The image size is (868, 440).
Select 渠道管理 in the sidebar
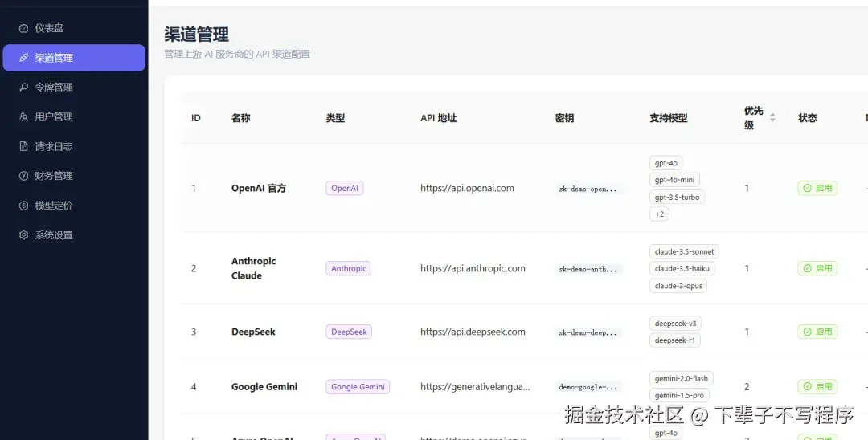click(x=74, y=58)
